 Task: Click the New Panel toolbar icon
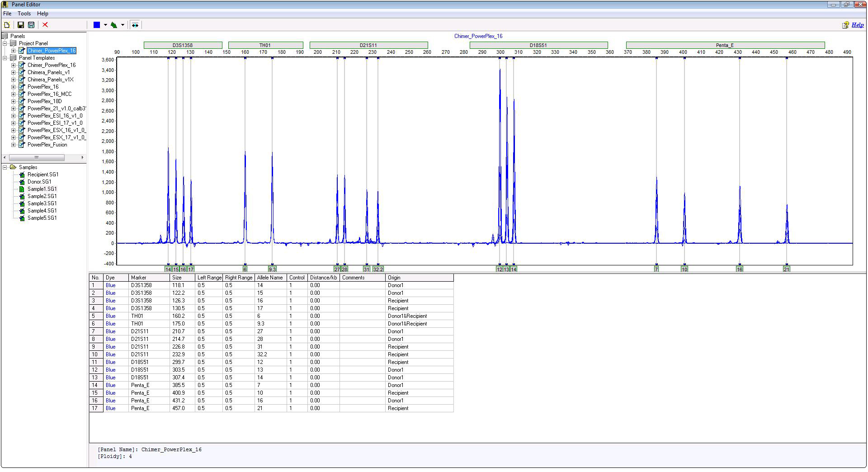point(7,25)
